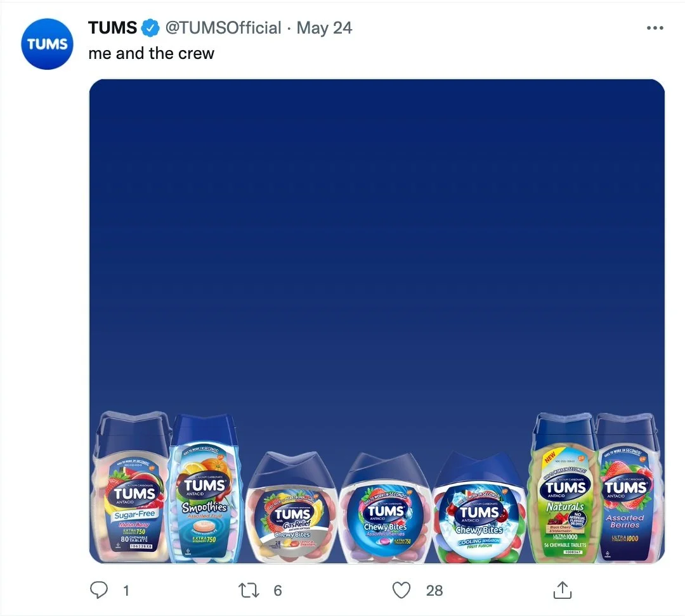Open the three-dot more options menu
The image size is (685, 616).
(x=655, y=28)
